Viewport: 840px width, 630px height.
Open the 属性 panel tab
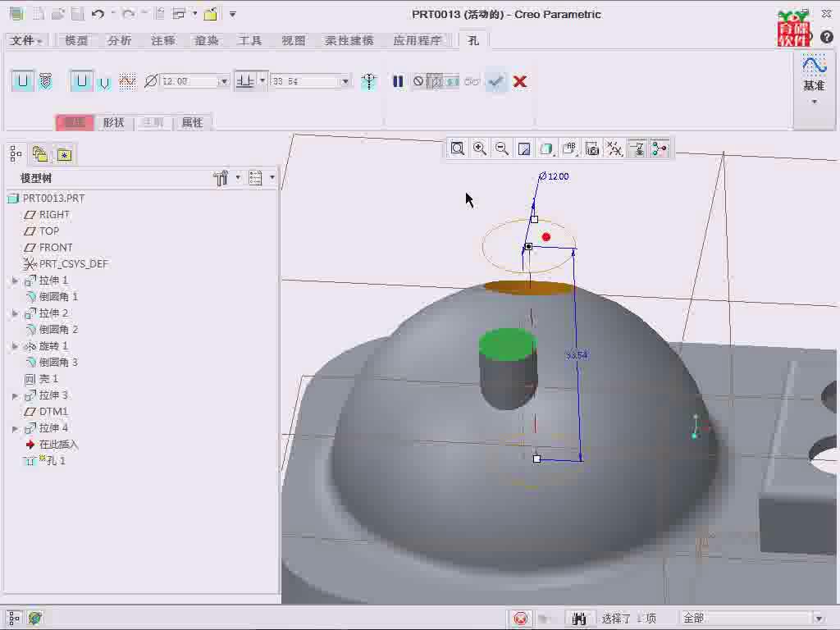pyautogui.click(x=192, y=123)
